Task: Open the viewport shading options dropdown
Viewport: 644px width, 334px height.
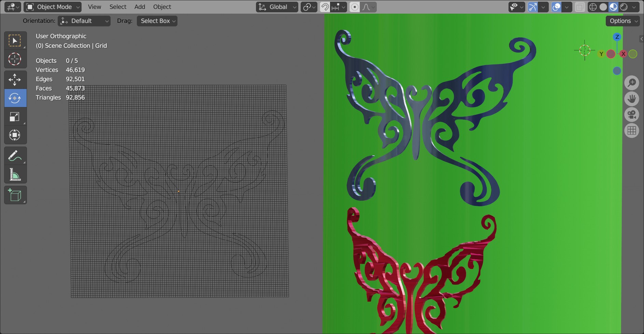Action: [x=634, y=7]
